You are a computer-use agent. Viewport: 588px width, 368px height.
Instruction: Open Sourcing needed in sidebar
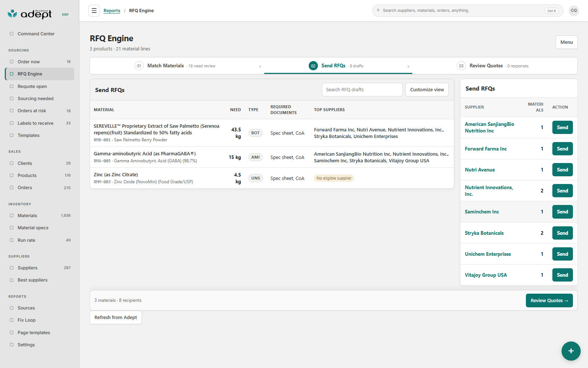pyautogui.click(x=40, y=99)
